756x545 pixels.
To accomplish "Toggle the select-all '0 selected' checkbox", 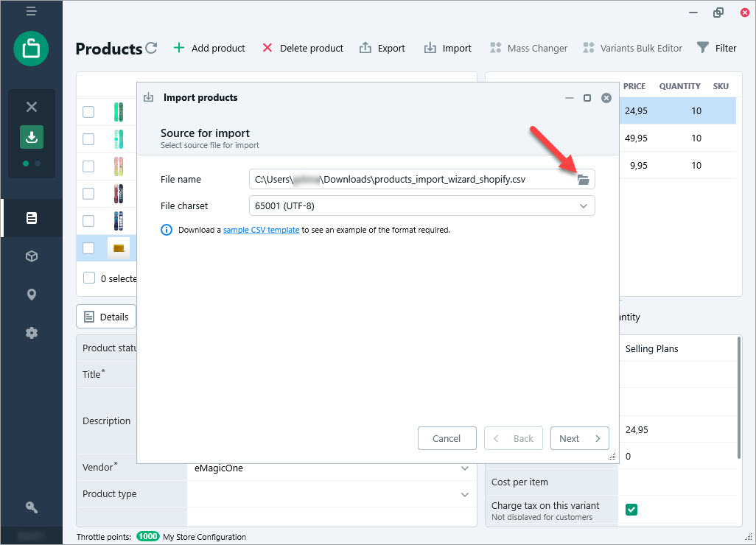I will 89,278.
